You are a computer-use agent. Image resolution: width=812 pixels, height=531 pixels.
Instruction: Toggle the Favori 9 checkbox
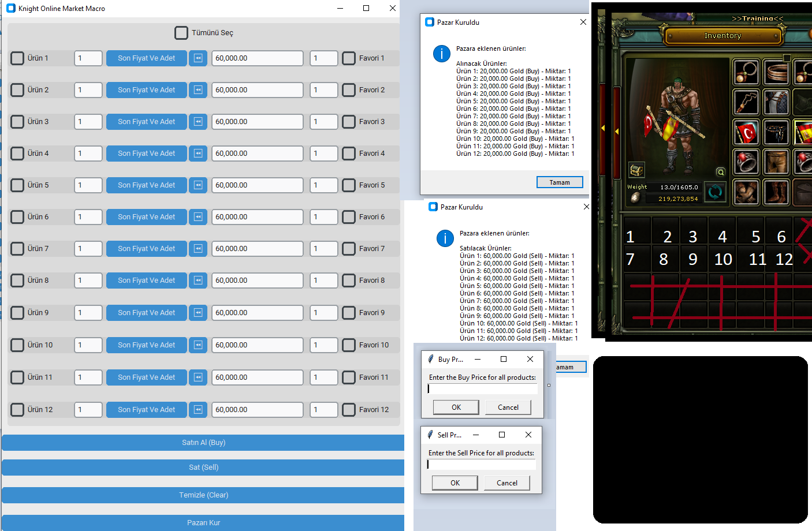pyautogui.click(x=349, y=313)
